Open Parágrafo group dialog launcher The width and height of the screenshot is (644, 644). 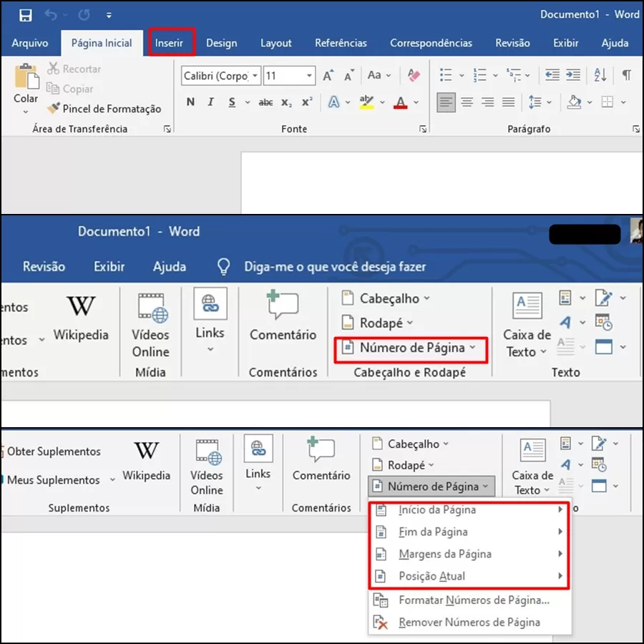click(636, 129)
